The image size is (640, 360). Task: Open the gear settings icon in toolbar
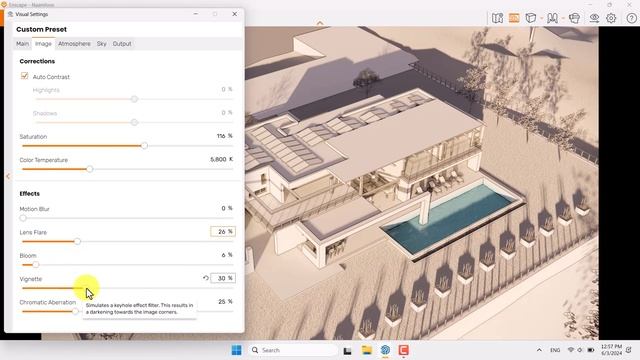click(611, 18)
